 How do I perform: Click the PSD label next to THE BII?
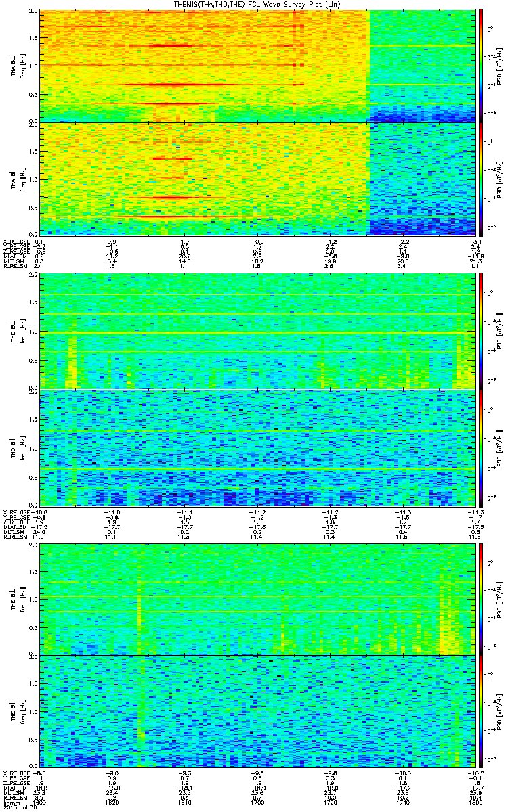(499, 710)
